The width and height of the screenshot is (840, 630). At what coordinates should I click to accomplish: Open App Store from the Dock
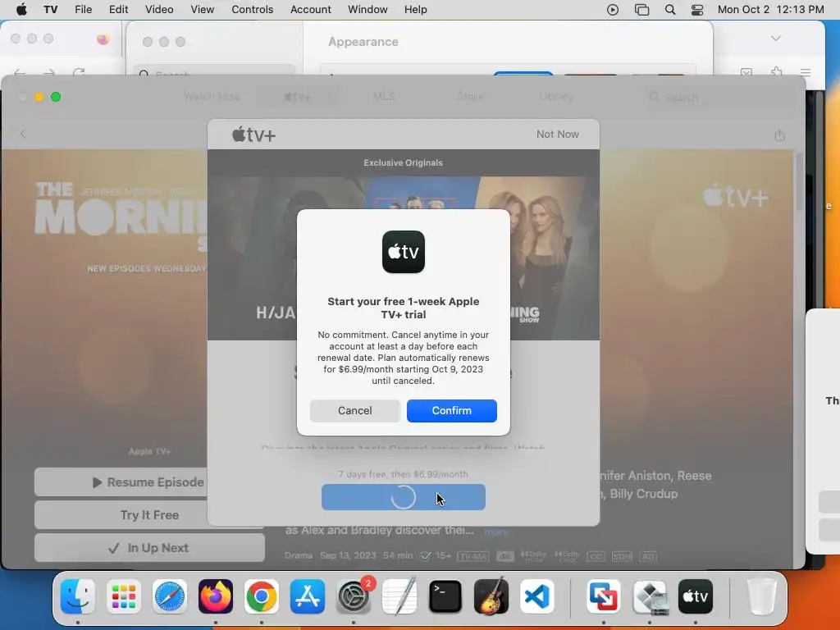click(x=308, y=596)
